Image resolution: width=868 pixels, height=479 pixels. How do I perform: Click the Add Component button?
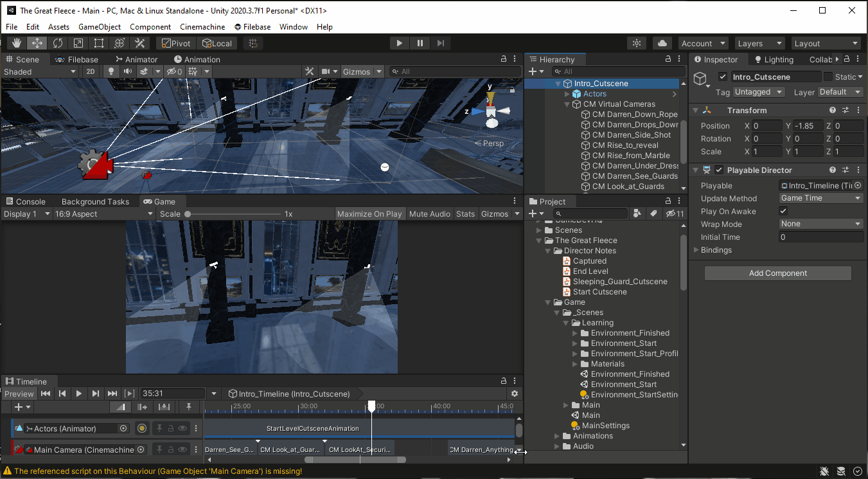[x=778, y=273]
